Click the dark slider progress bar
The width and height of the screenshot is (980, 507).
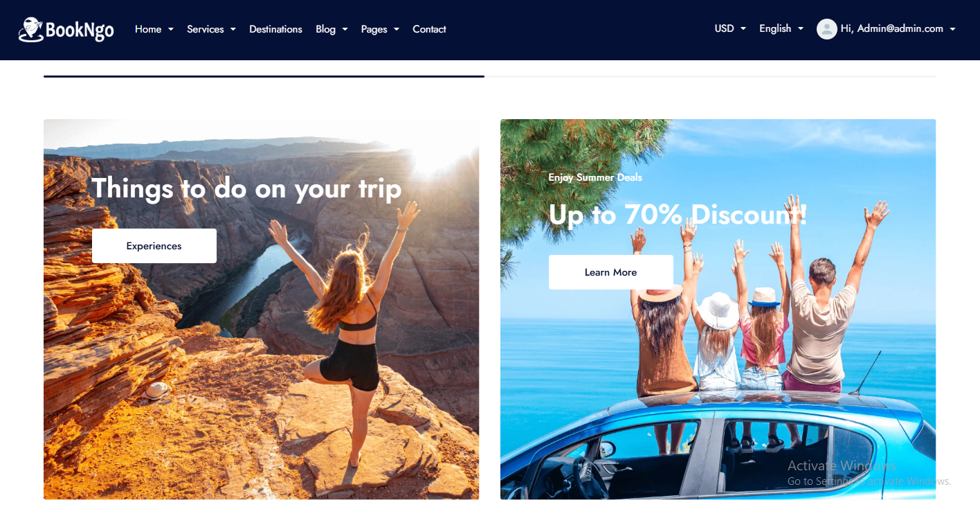pos(264,76)
